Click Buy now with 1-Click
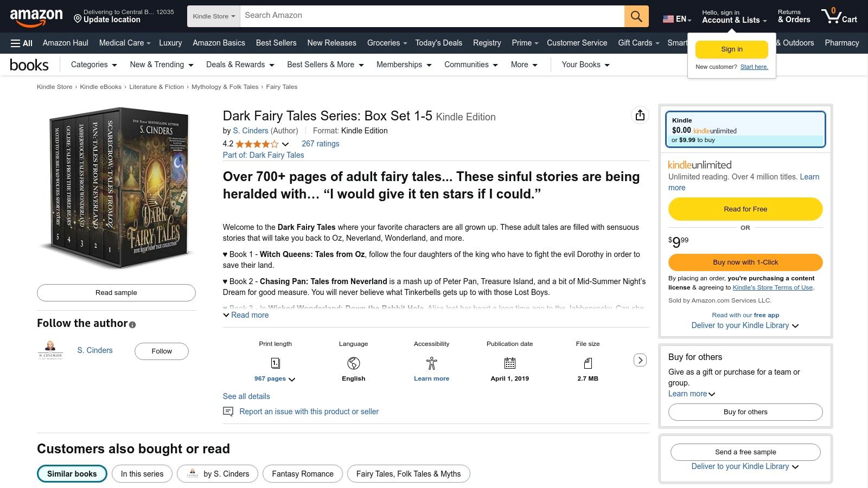Screen dimensions: 868x488 click(x=745, y=262)
